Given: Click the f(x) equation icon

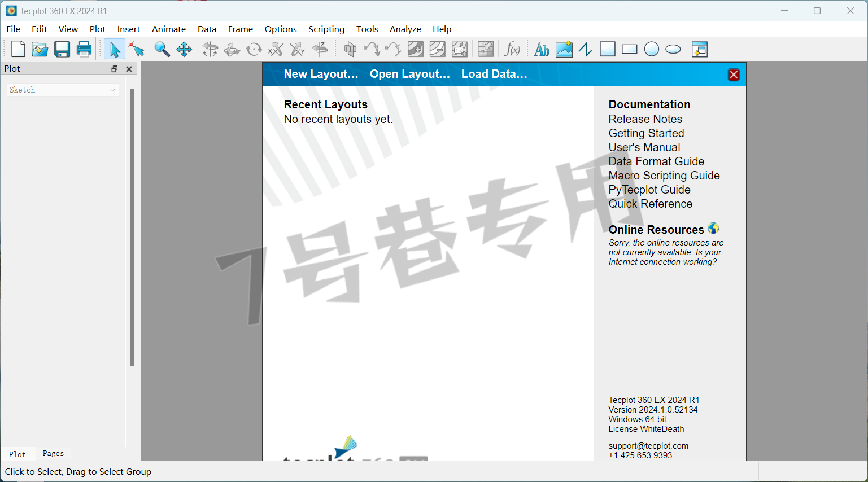Looking at the screenshot, I should 512,50.
